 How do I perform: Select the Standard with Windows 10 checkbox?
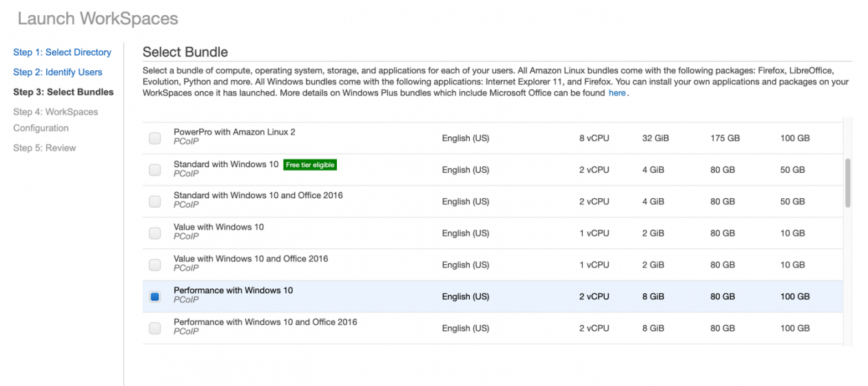[x=155, y=170]
